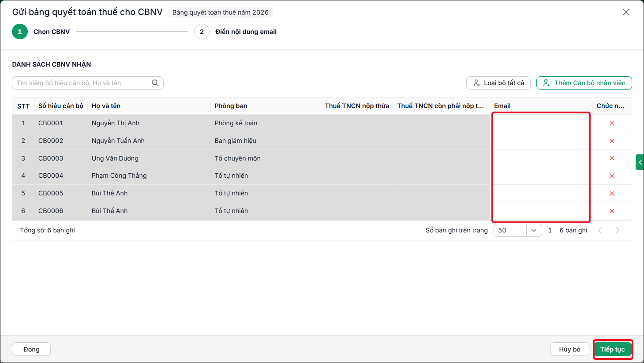The width and height of the screenshot is (644, 363).
Task: Remove Phạm Công Thắng using the red X
Action: click(x=612, y=176)
